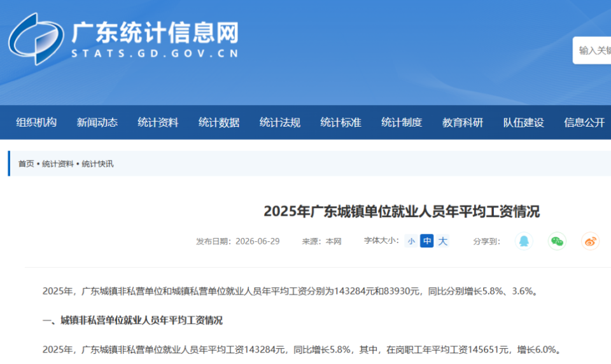
Task: Open the 新闻动态 menu
Action: tap(97, 122)
